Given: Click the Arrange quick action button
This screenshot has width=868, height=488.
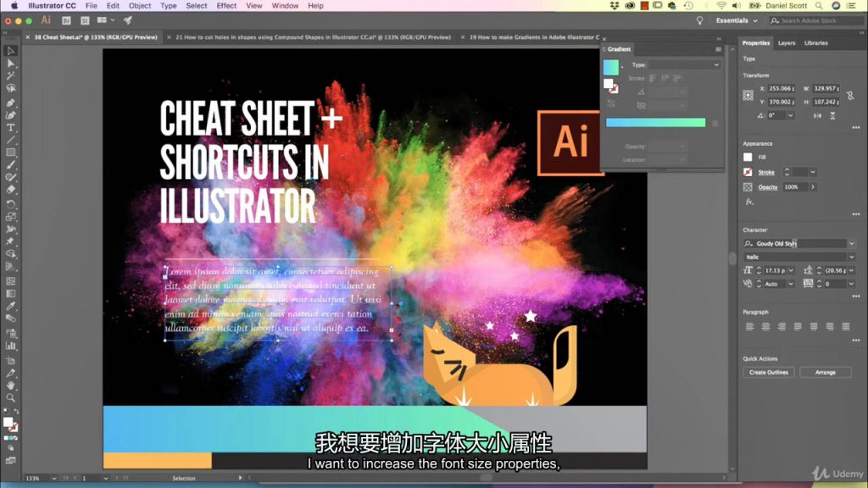Looking at the screenshot, I should coord(826,373).
